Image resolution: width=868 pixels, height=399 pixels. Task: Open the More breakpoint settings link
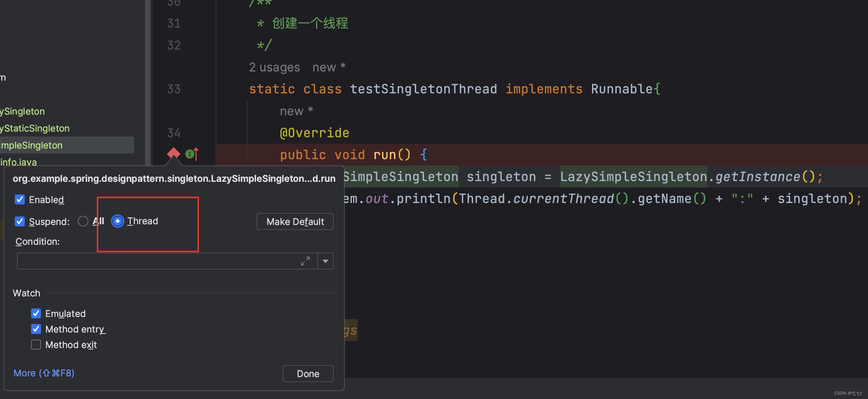pyautogui.click(x=44, y=373)
